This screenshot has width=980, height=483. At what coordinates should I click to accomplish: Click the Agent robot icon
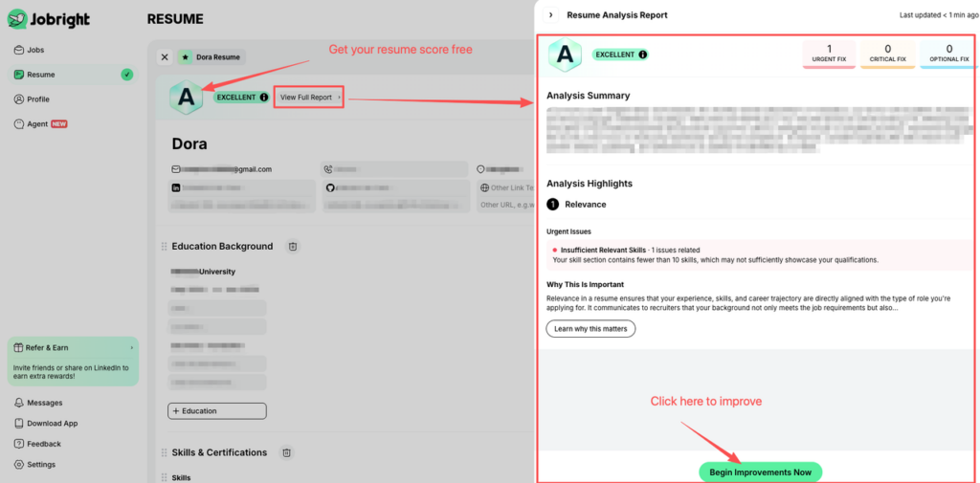pos(19,123)
